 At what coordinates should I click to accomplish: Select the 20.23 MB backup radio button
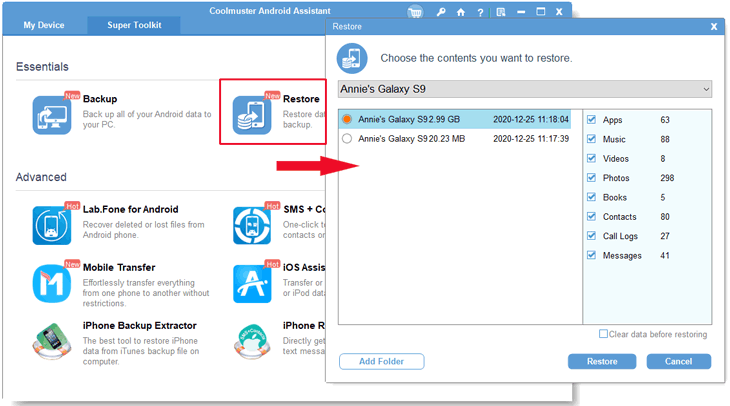coord(347,139)
